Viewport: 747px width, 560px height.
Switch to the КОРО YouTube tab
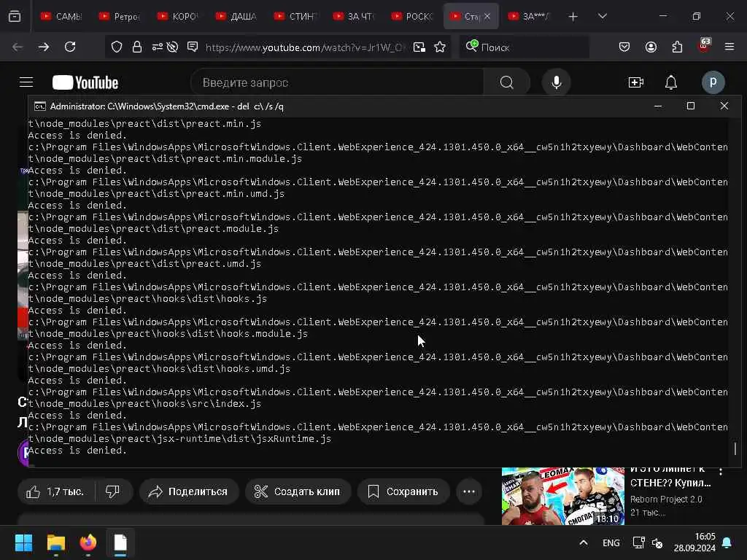(x=178, y=16)
